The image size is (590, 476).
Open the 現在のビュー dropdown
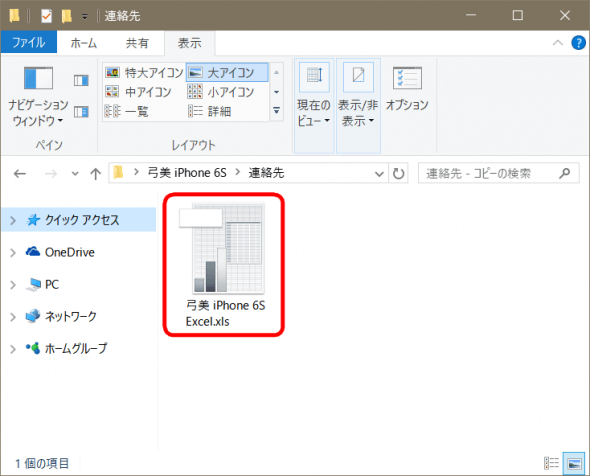click(x=314, y=105)
